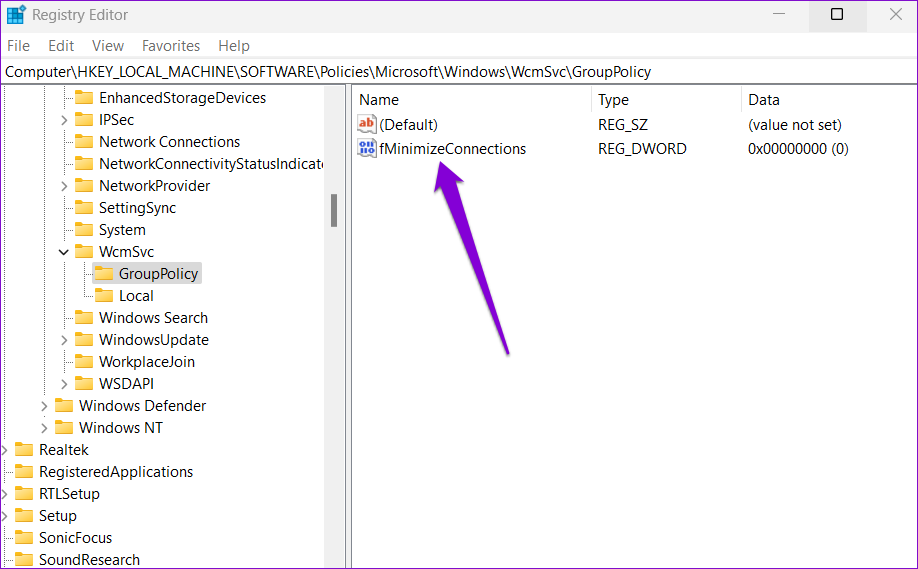The width and height of the screenshot is (918, 569).
Task: Click the Windows Search folder icon
Action: click(84, 317)
